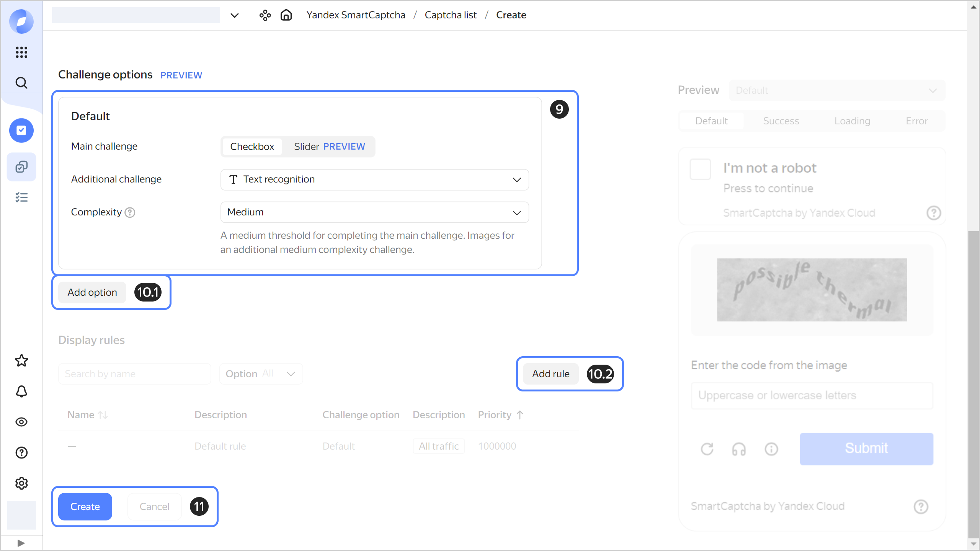The width and height of the screenshot is (980, 551).
Task: Switch to the Success preview tab
Action: tap(781, 121)
